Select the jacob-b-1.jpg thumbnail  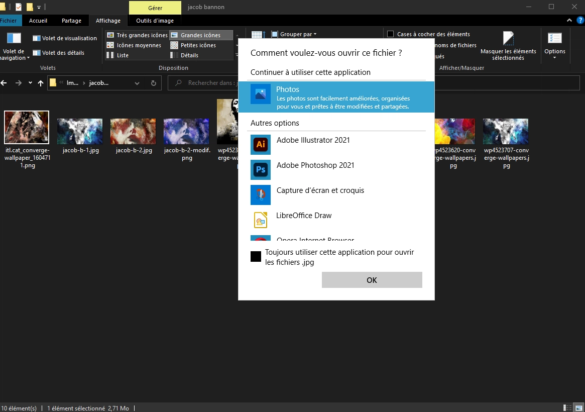(x=80, y=131)
